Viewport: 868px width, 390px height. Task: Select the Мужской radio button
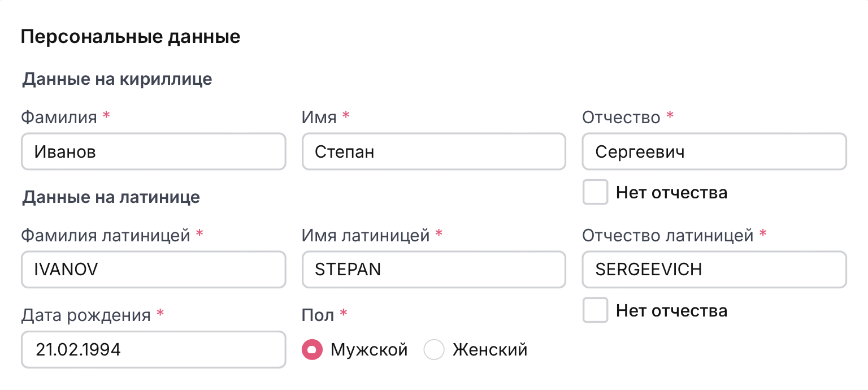(312, 350)
